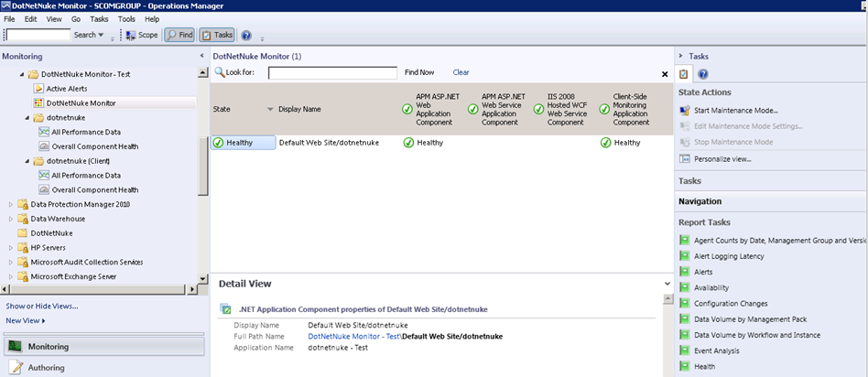
Task: Open the Tools menu
Action: click(126, 19)
